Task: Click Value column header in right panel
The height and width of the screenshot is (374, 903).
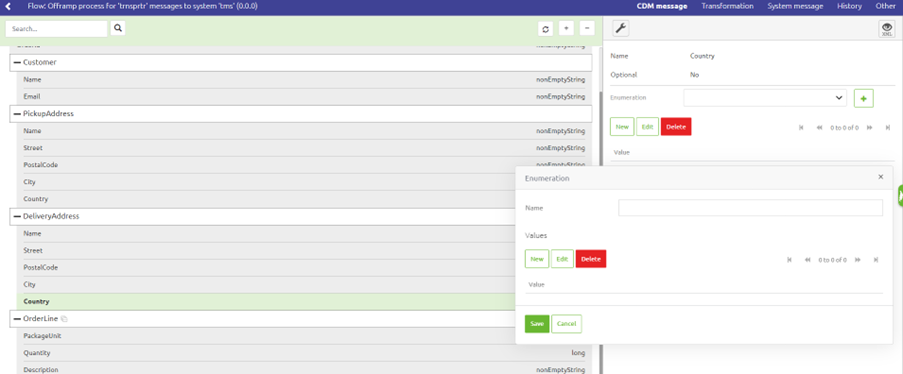Action: [622, 153]
